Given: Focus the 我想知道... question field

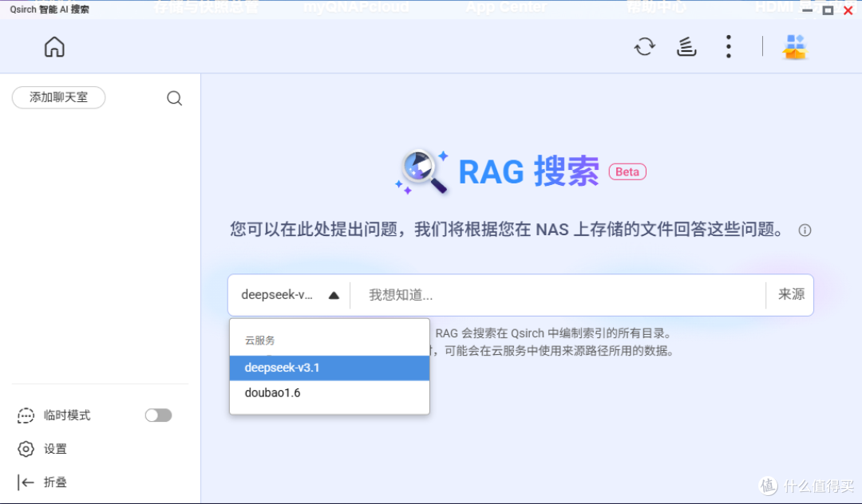Looking at the screenshot, I should (557, 295).
